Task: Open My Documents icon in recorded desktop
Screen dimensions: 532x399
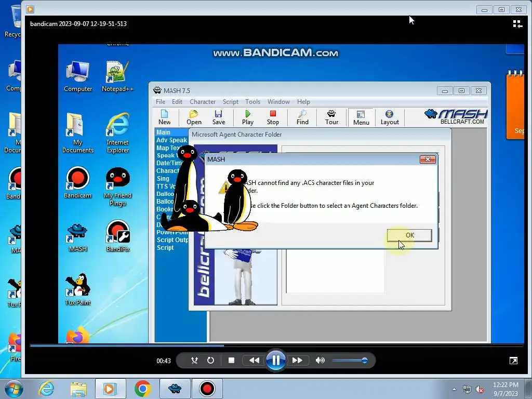Action: 78,132
